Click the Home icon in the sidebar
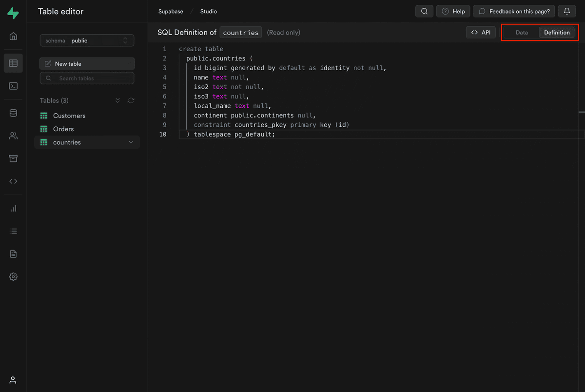This screenshot has height=392, width=585. click(13, 36)
